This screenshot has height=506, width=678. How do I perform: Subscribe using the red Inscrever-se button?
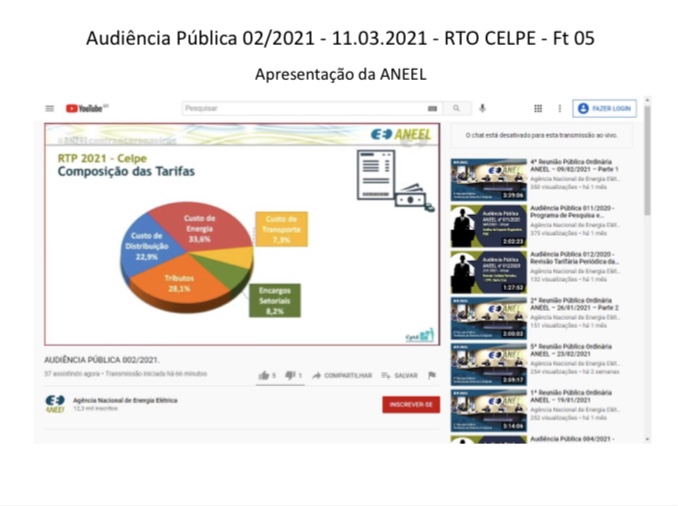[410, 404]
